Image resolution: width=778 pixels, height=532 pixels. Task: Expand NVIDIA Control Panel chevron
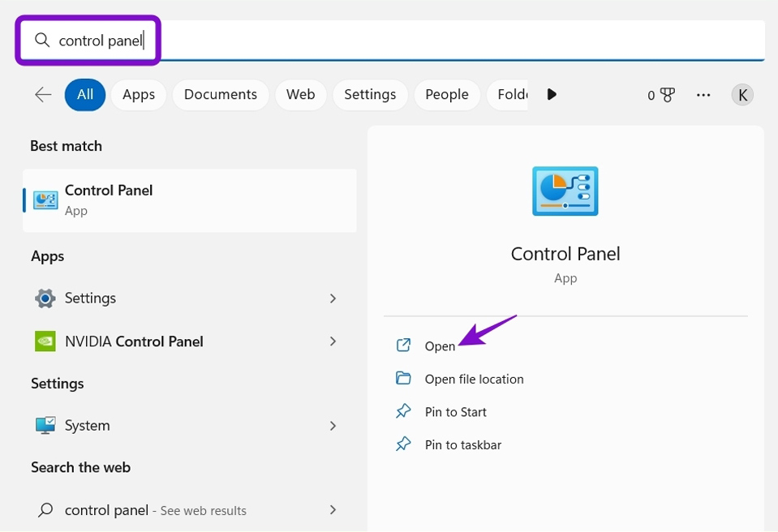pos(333,341)
